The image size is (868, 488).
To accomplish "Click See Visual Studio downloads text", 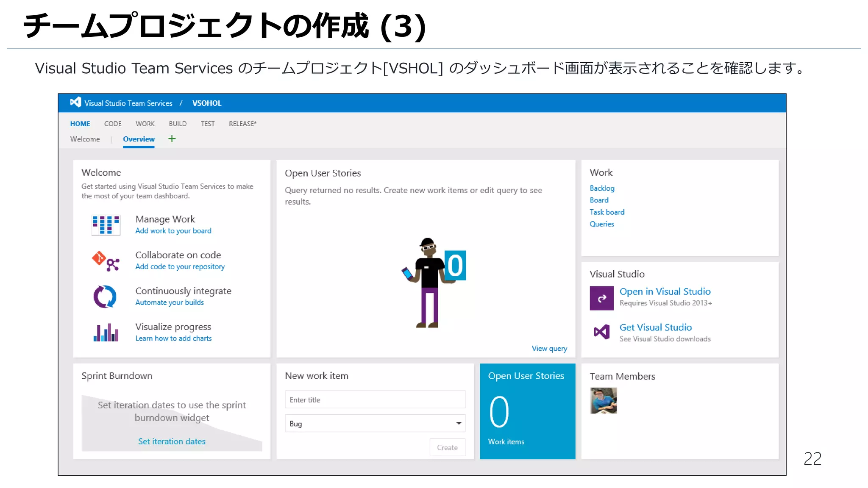I will tap(665, 339).
